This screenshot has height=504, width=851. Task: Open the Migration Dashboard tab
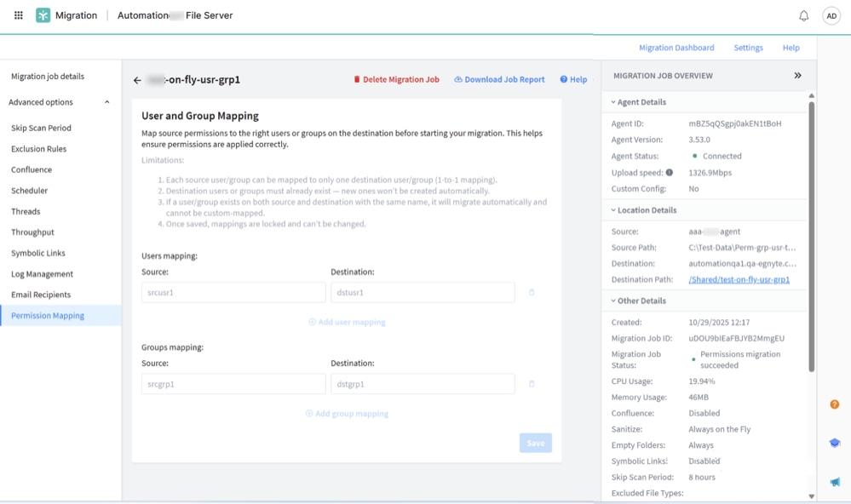click(x=676, y=48)
